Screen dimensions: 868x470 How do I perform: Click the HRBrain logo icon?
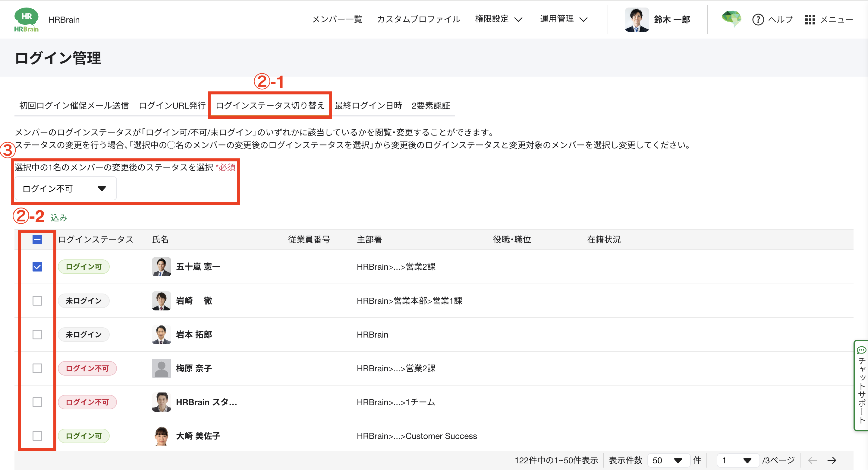tap(26, 20)
